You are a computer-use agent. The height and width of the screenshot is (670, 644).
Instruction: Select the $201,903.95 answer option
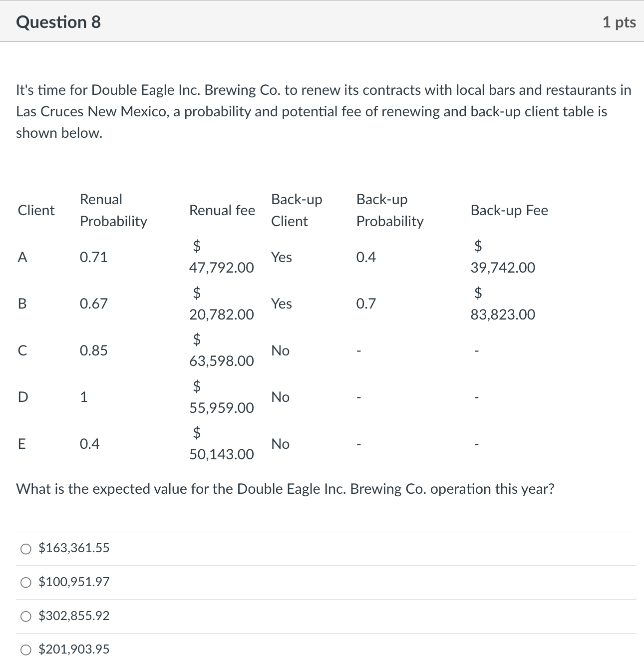point(25,649)
